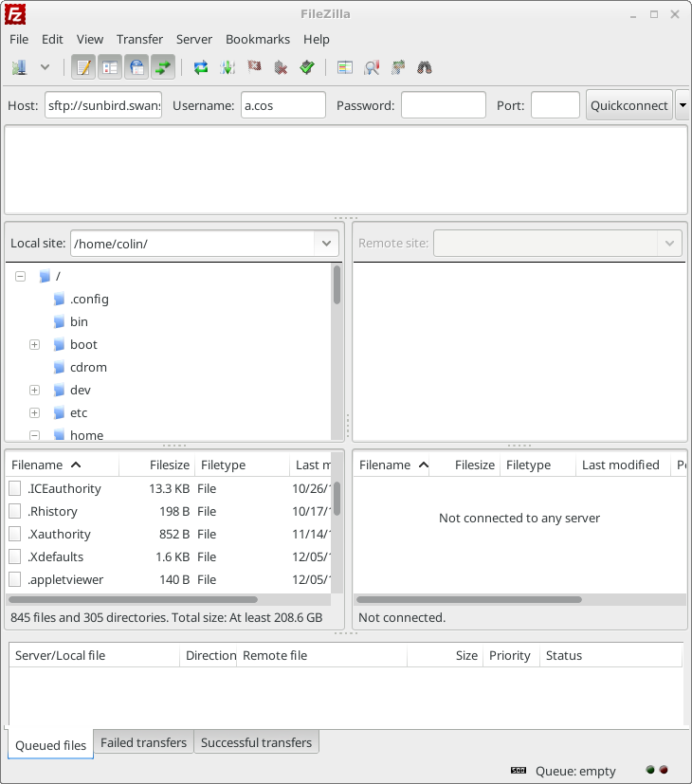The image size is (692, 784).
Task: Open the Server menu
Action: (194, 39)
